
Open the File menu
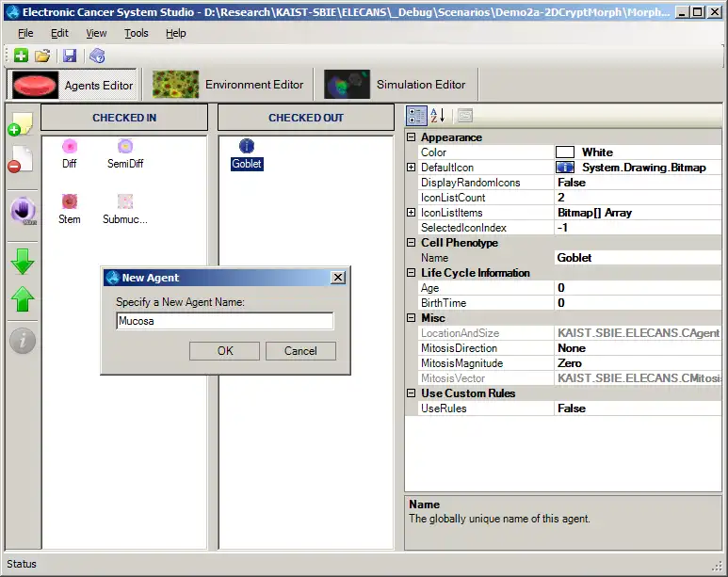click(25, 33)
